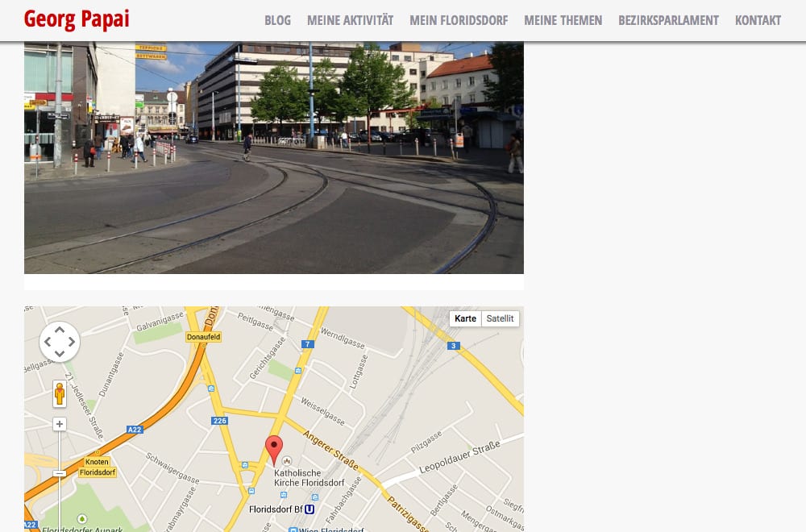Screen dimensions: 806x532
Task: Click the Floridsdorf Bf U-Bahn icon
Action: 310,509
